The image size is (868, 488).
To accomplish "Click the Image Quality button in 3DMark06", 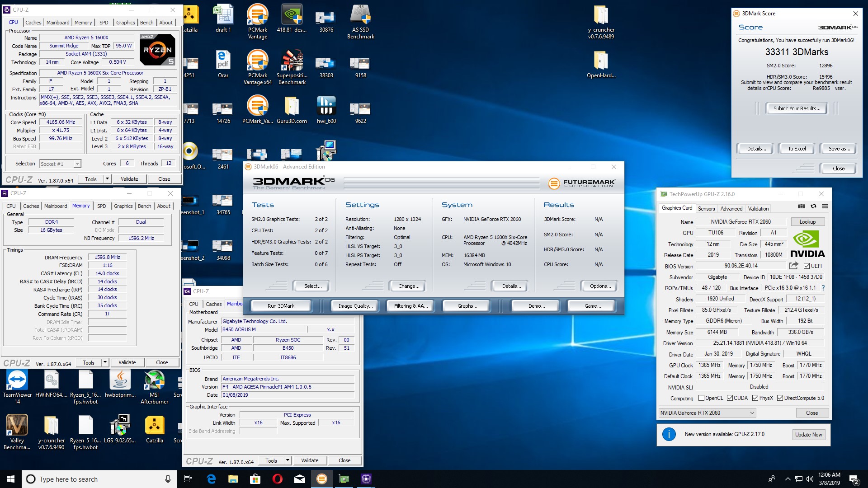I will pyautogui.click(x=355, y=306).
